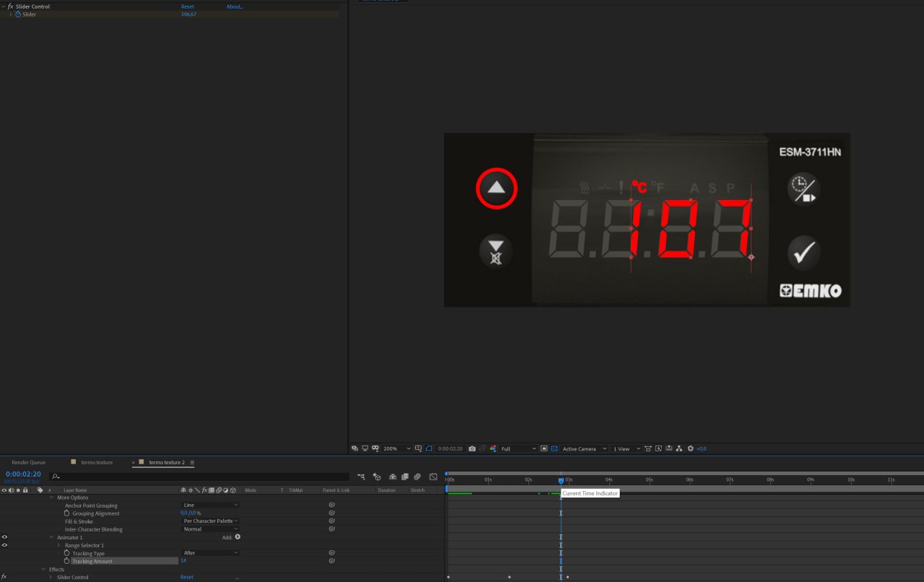Toggle fx switch of timeline Slider Control

pos(4,577)
